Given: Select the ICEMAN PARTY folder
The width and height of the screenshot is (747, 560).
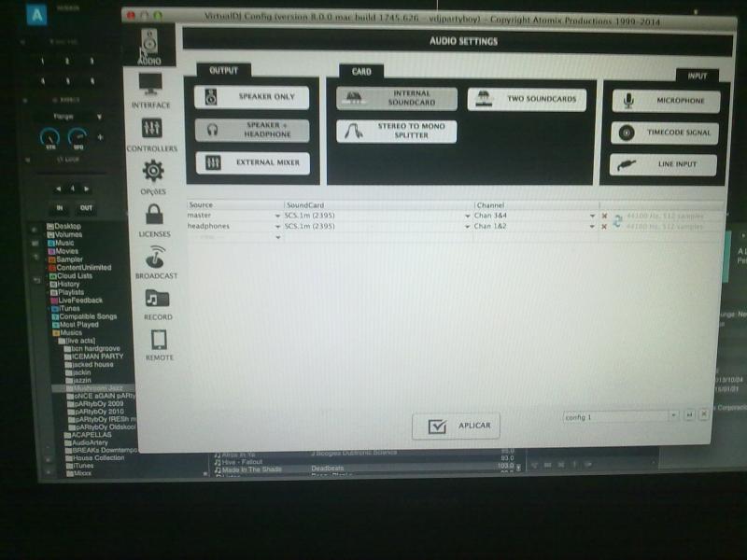Looking at the screenshot, I should (x=94, y=357).
